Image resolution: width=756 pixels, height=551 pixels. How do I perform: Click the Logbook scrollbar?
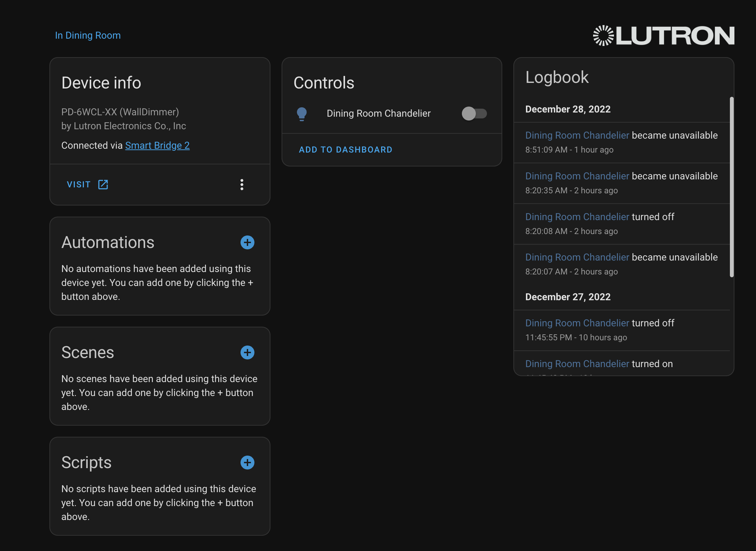pos(732,187)
